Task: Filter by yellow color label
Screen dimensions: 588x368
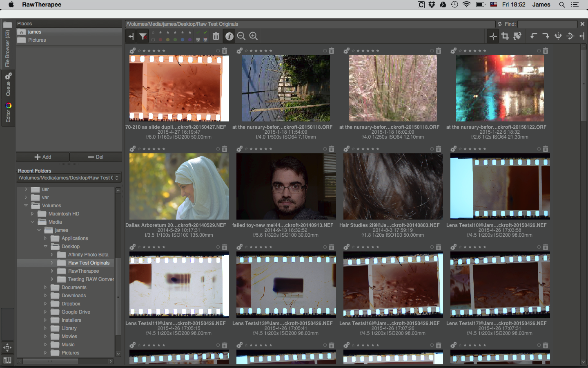Action: pos(168,40)
